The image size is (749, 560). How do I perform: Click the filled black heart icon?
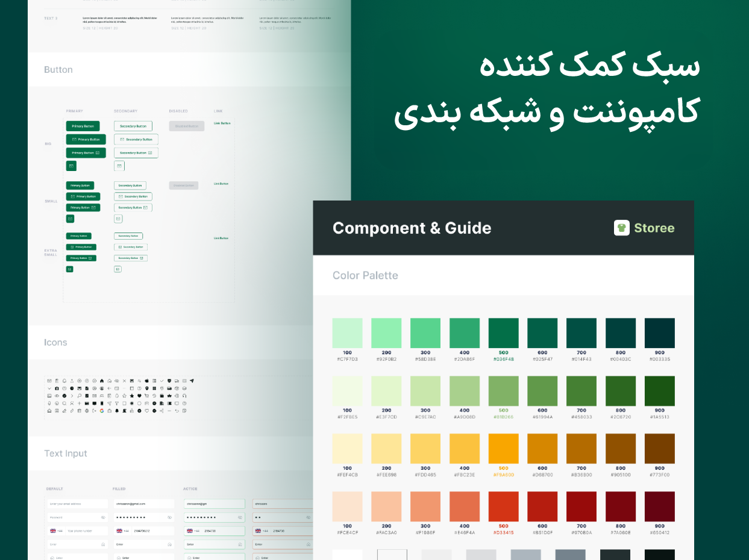tap(139, 396)
